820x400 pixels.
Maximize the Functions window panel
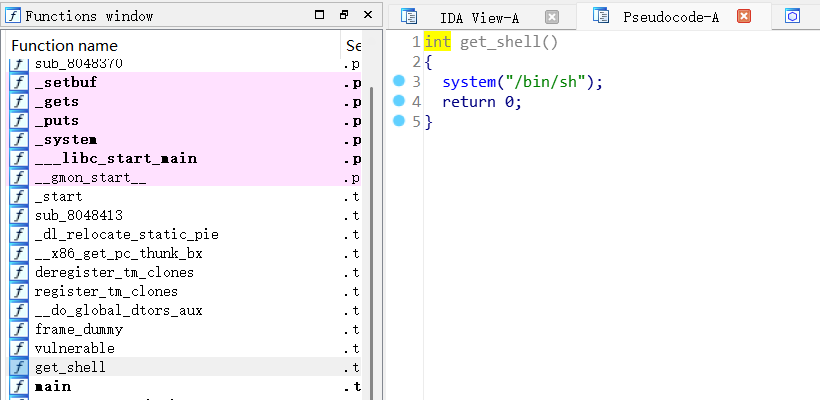point(319,16)
